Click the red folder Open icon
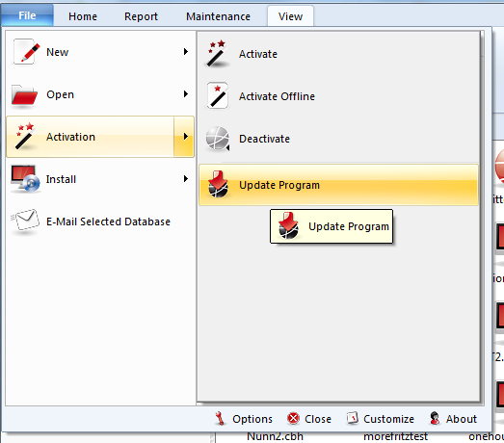This screenshot has width=504, height=443. click(24, 94)
